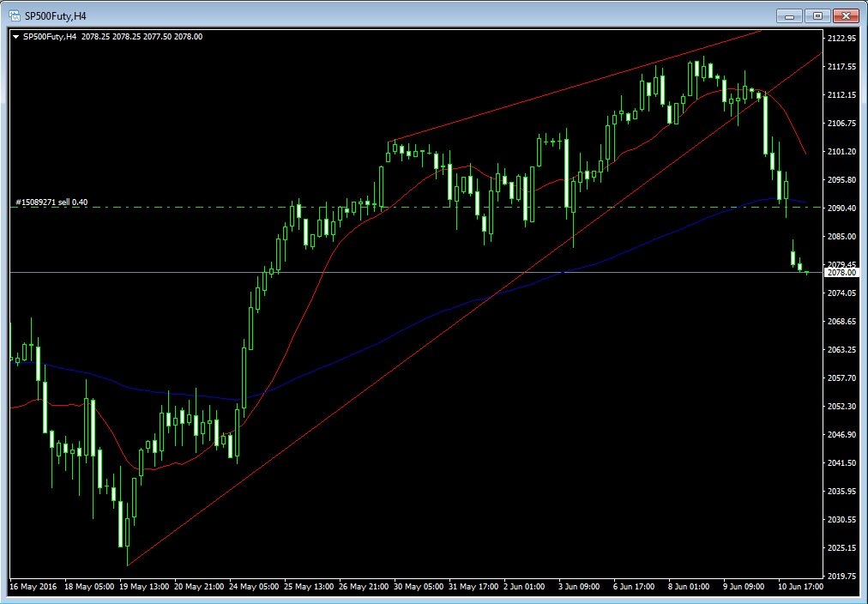Select the #15089271 sell 0.40 order label

coord(51,202)
